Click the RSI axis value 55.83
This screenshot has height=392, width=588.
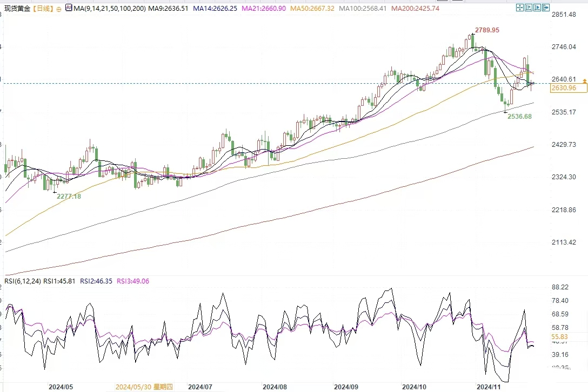coord(559,337)
